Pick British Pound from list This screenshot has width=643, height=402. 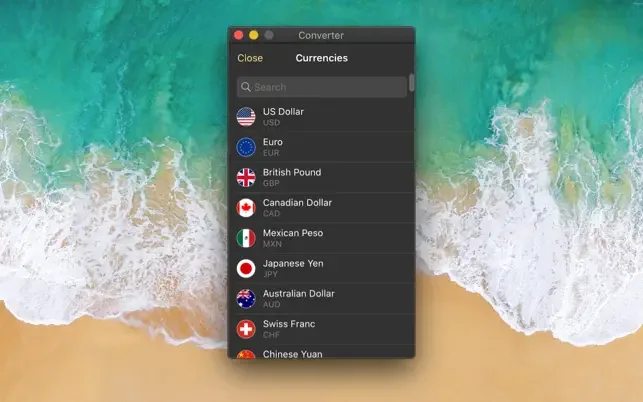(292, 172)
